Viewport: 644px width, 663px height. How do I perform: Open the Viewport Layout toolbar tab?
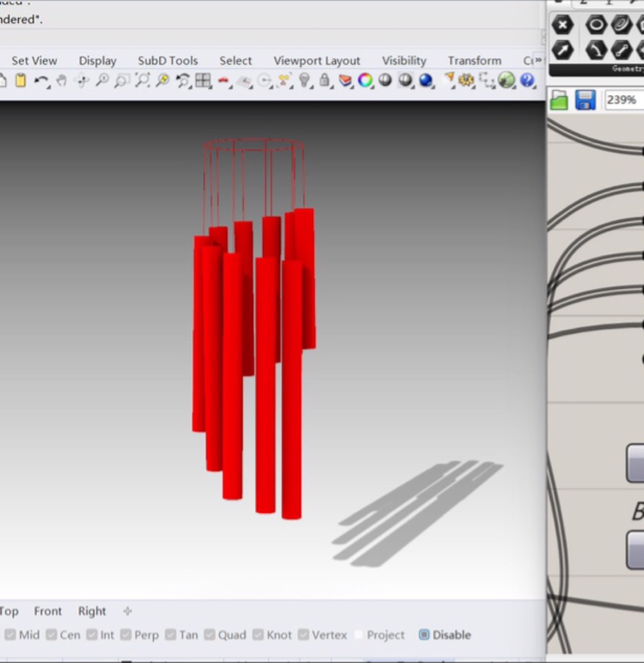317,61
